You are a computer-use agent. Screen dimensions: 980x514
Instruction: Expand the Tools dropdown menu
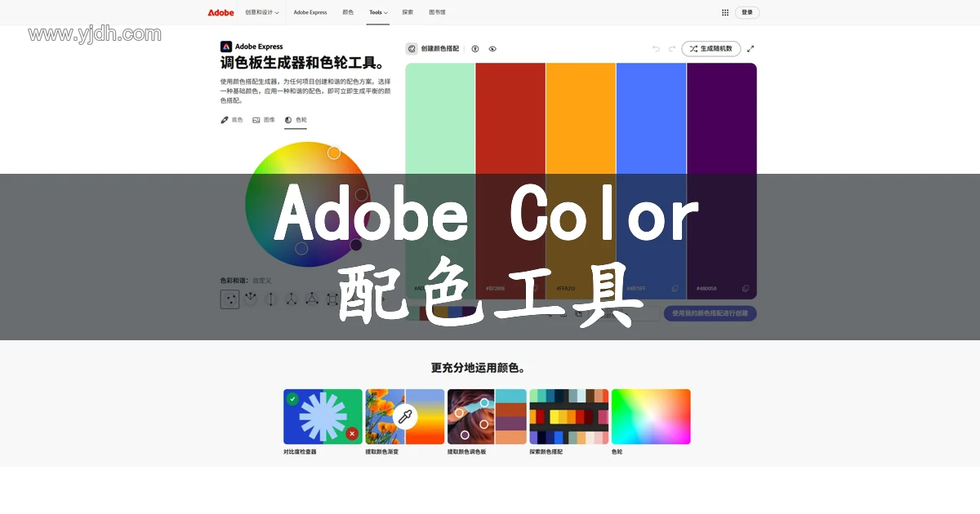378,12
